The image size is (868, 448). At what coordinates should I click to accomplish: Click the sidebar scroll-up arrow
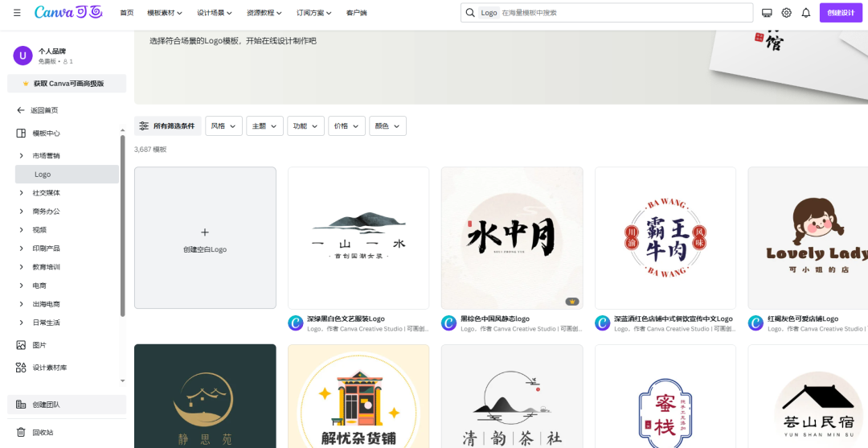pyautogui.click(x=122, y=130)
